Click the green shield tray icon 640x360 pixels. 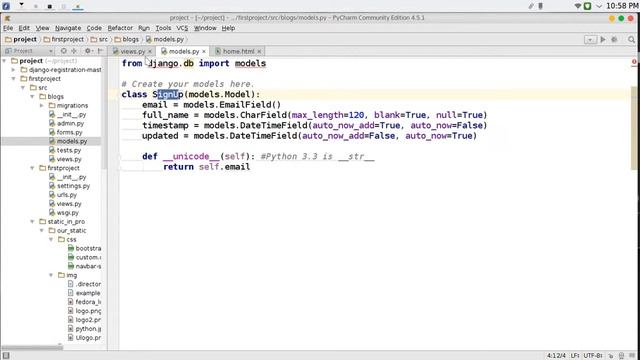[587, 6]
